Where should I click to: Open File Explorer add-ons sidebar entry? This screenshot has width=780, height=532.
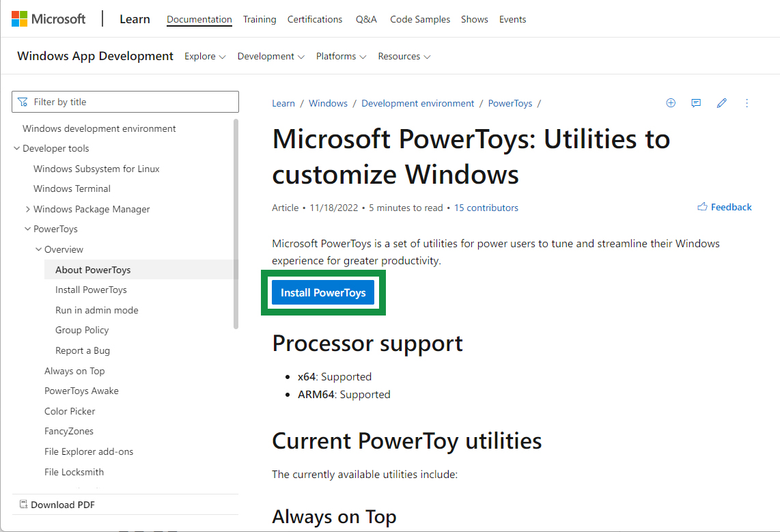[89, 451]
